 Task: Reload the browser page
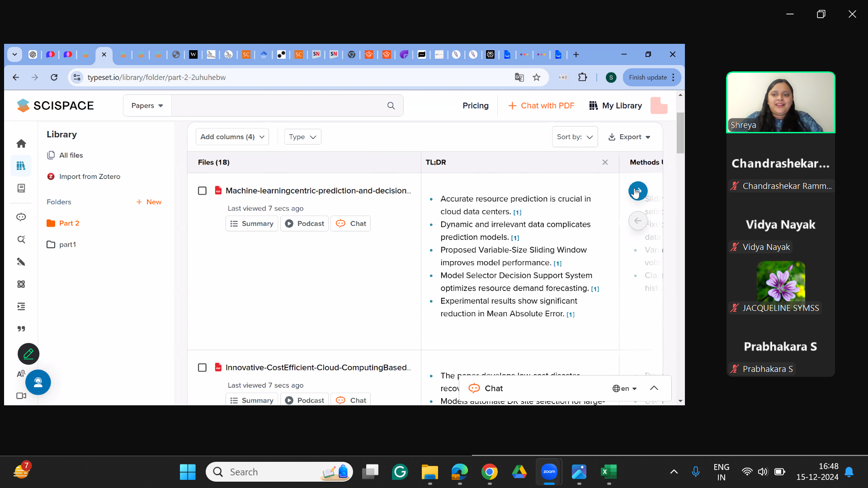[x=54, y=77]
